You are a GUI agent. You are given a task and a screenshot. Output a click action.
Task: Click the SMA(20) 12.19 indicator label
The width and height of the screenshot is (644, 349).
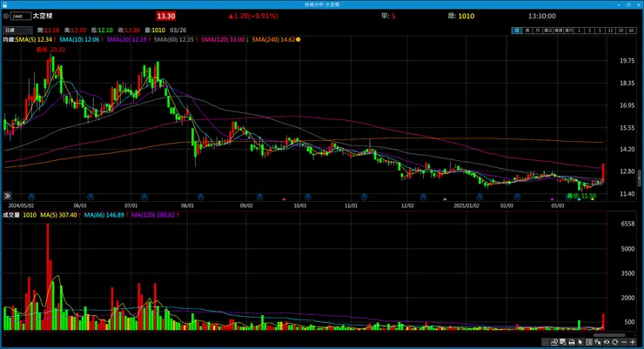(x=126, y=39)
